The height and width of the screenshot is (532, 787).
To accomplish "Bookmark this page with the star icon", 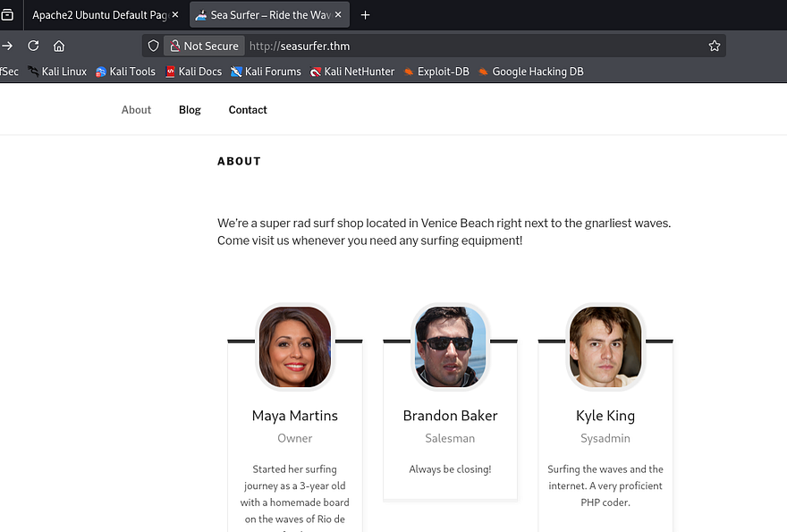I will pyautogui.click(x=714, y=46).
